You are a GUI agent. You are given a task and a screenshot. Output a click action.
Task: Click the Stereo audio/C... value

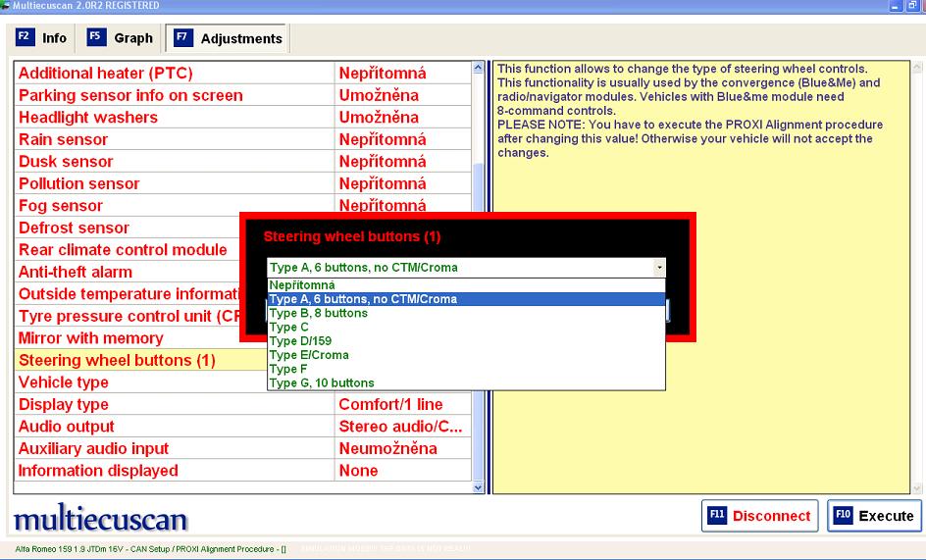400,427
